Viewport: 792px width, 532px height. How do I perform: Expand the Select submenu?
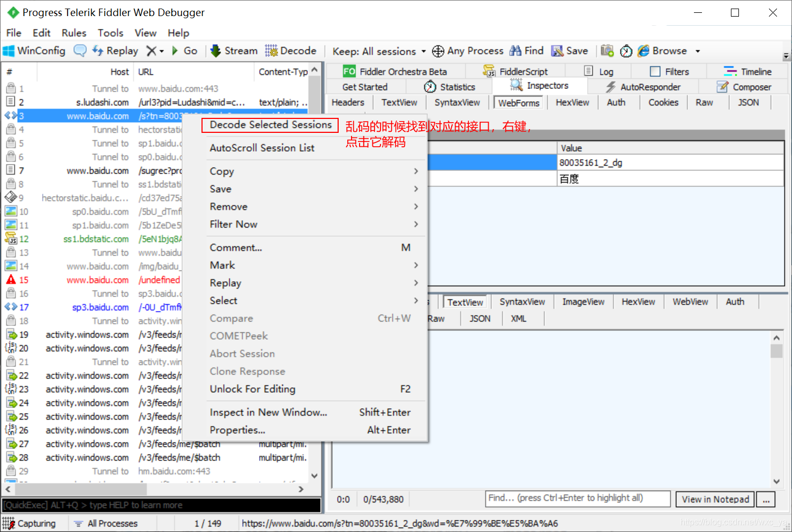pos(313,301)
